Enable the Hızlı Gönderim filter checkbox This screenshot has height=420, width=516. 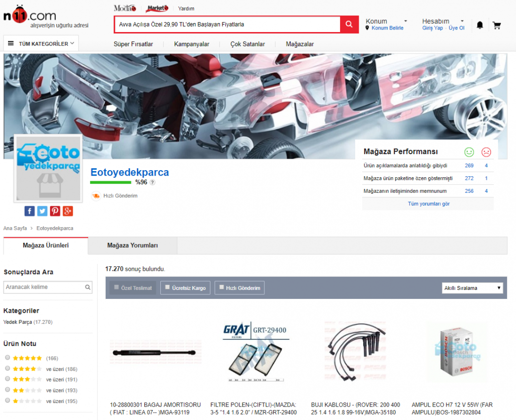click(x=221, y=288)
